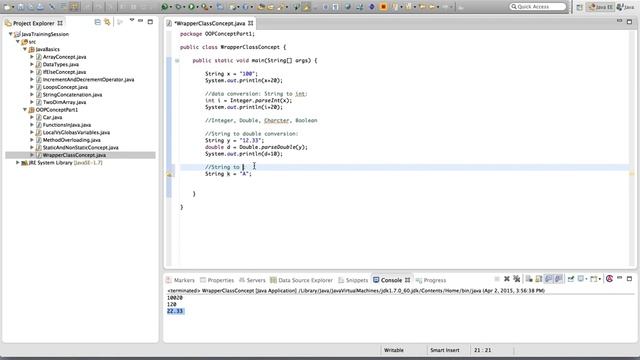Viewport: 640px width, 360px height.
Task: Open dropdown arrow next to Run icon
Action: [198, 7]
